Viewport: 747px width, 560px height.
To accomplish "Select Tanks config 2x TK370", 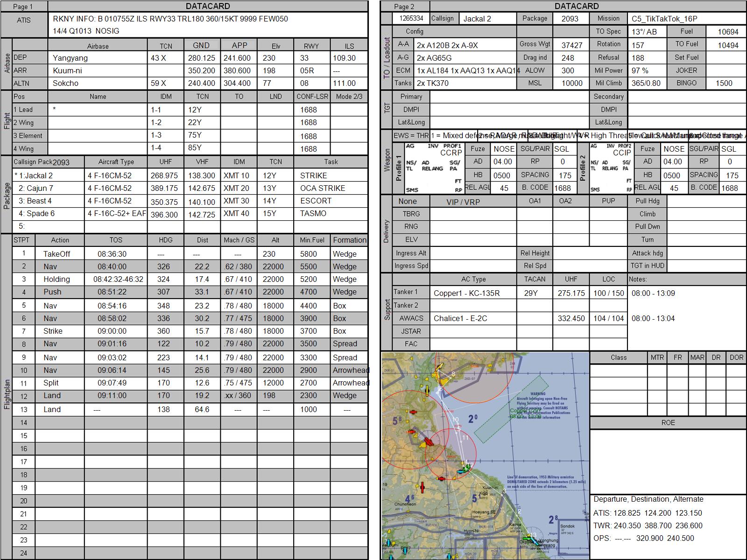I will (432, 83).
